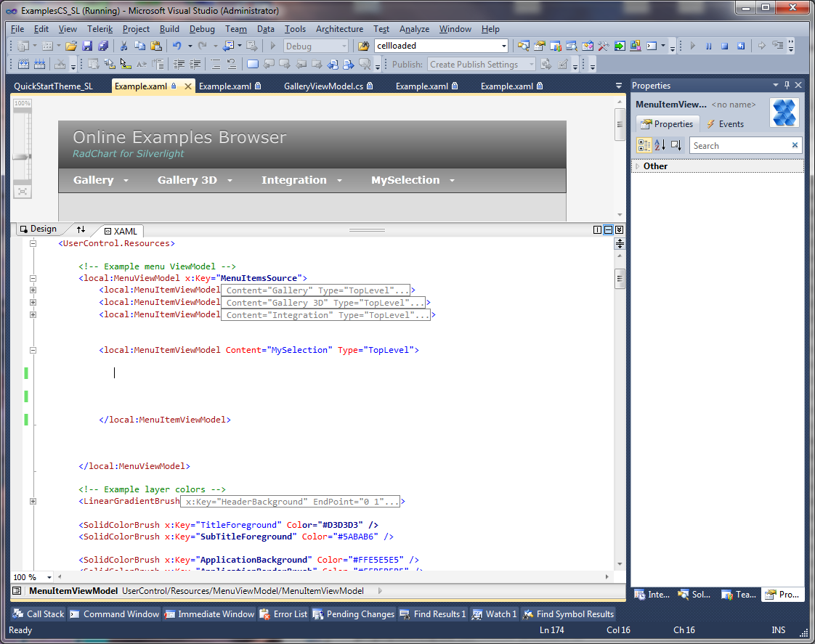Image resolution: width=815 pixels, height=644 pixels.
Task: Open file with the folder icon
Action: tap(71, 46)
